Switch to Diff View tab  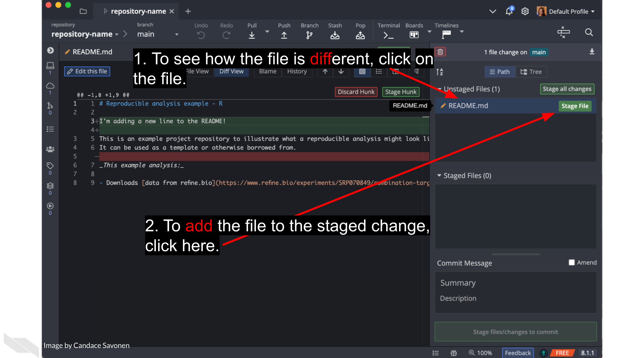(x=231, y=71)
